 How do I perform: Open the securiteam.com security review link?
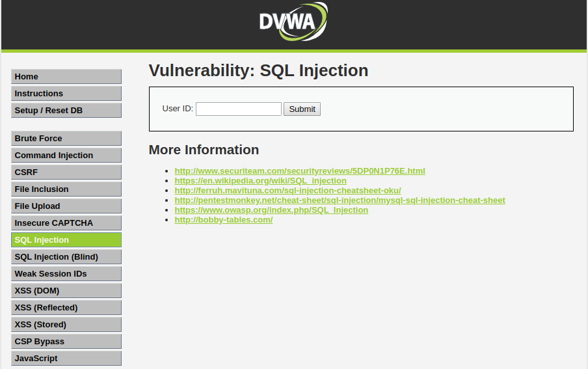click(x=300, y=171)
